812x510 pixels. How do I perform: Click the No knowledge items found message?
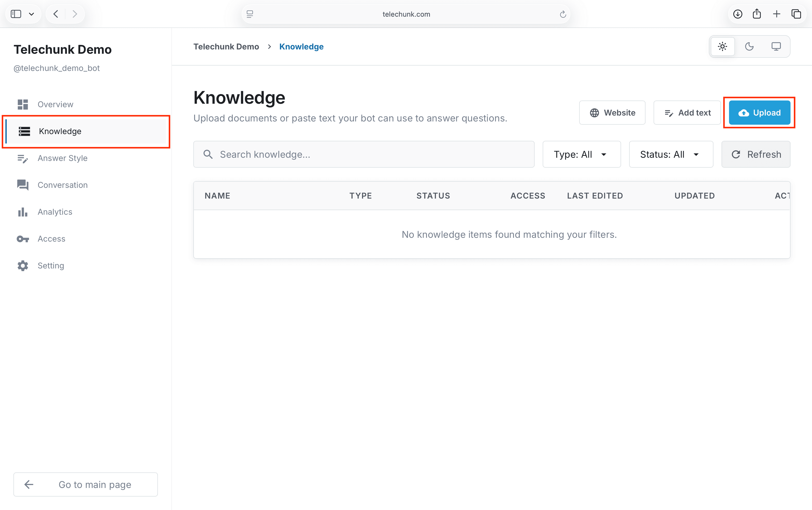coord(509,234)
